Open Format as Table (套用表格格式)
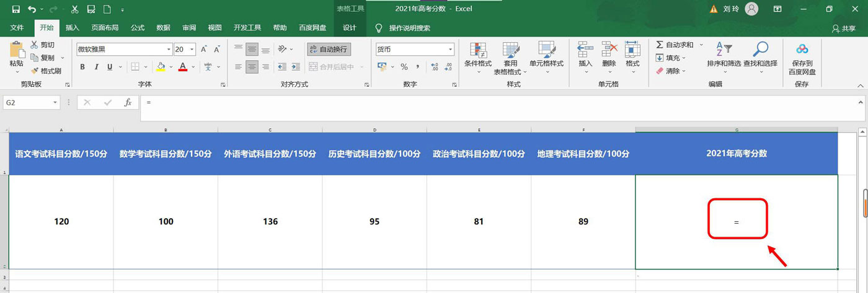868x293 pixels. click(510, 58)
